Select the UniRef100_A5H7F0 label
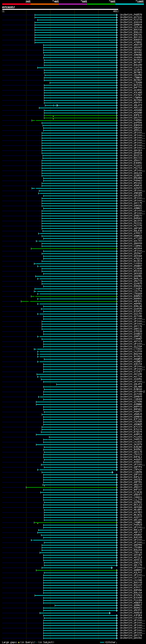Image resolution: width=146 pixels, height=644 pixels. (x=131, y=103)
